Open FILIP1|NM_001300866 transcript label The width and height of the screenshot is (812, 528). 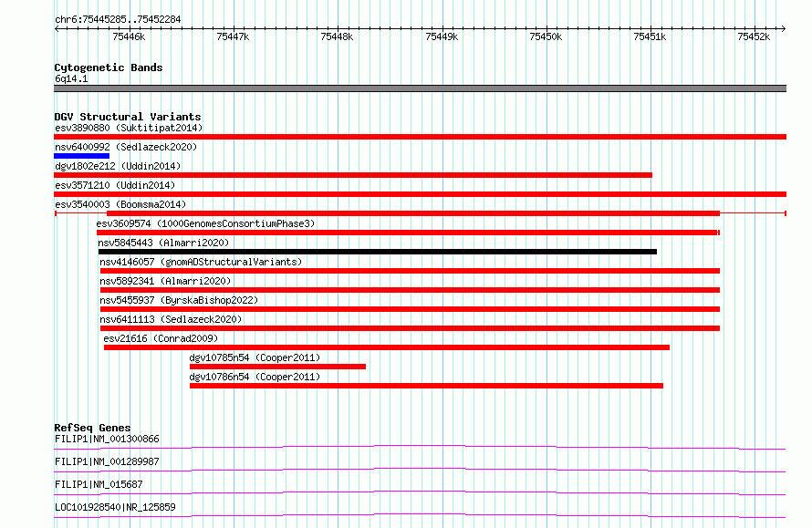point(107,439)
